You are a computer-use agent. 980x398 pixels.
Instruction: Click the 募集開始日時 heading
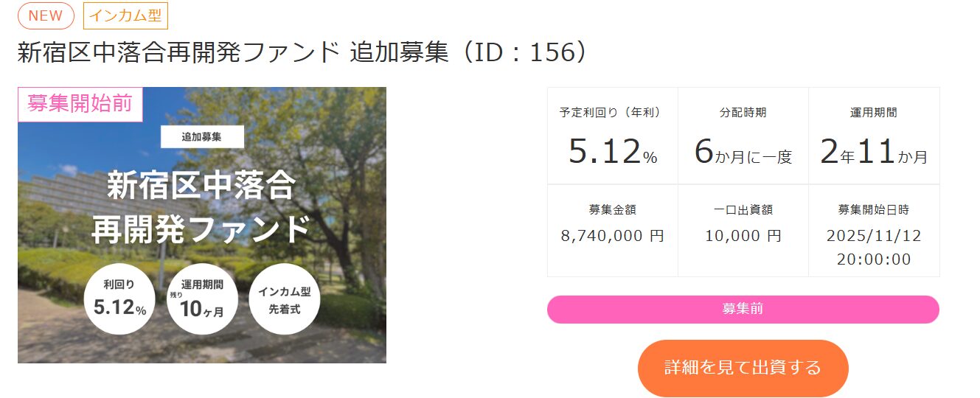[874, 210]
